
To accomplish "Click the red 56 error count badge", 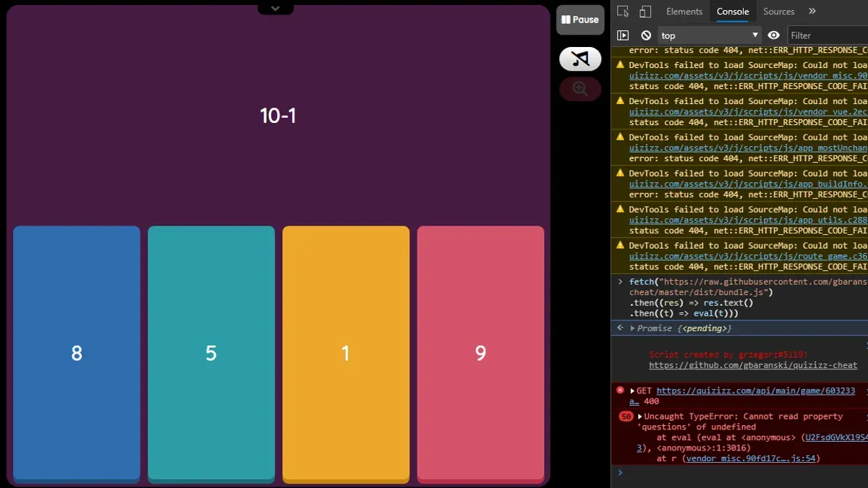I will [626, 416].
